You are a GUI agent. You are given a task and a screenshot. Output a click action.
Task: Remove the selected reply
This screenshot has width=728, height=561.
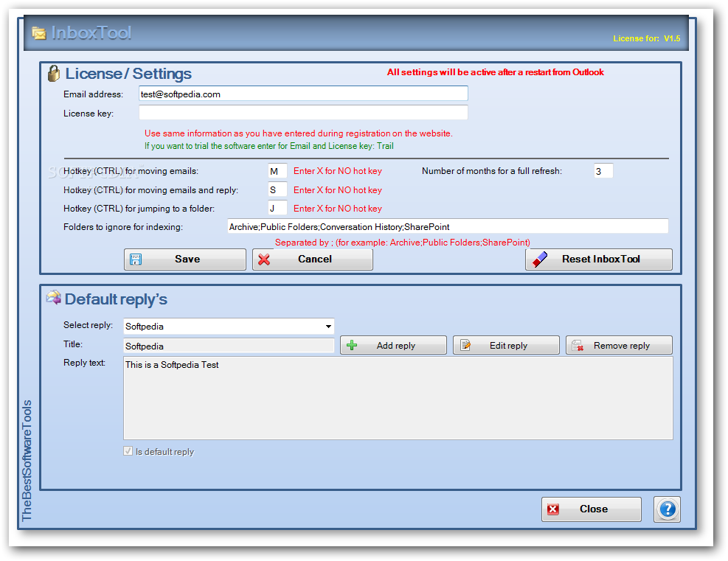tap(619, 345)
